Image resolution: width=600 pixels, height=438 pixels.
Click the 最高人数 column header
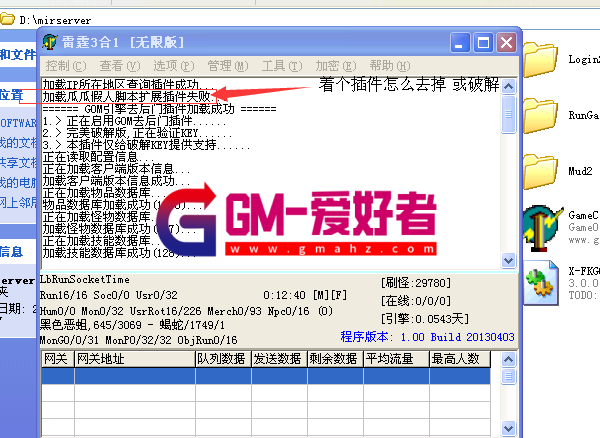point(460,359)
